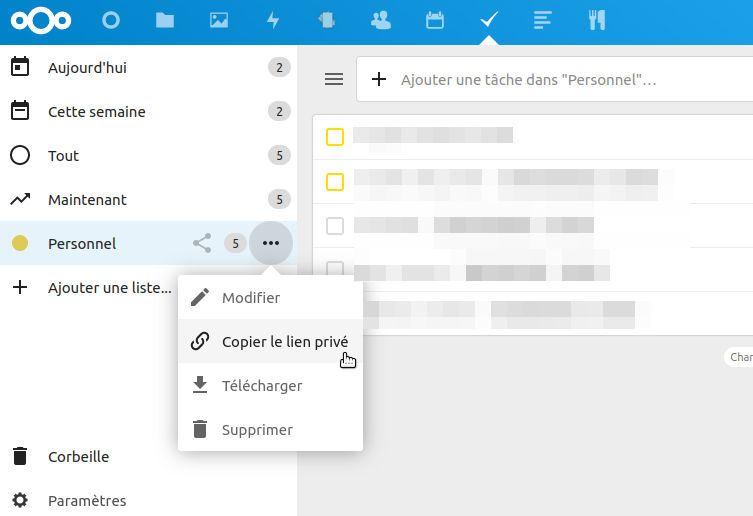The height and width of the screenshot is (516, 753).
Task: Check the second task's yellow checkbox
Action: pos(335,181)
